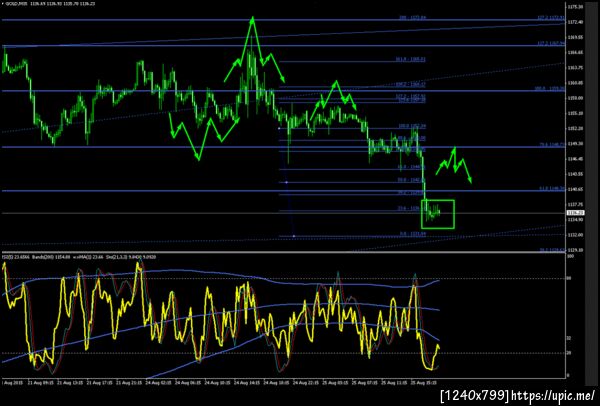The height and width of the screenshot is (406, 600).
Task: Click the oscillator scale value 80
Action: tap(570, 278)
